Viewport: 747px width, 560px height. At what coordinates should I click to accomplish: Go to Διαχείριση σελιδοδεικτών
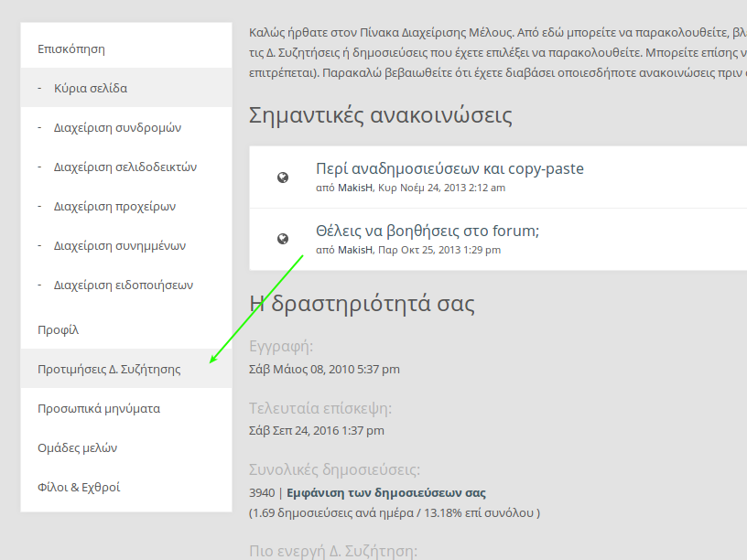coord(124,167)
